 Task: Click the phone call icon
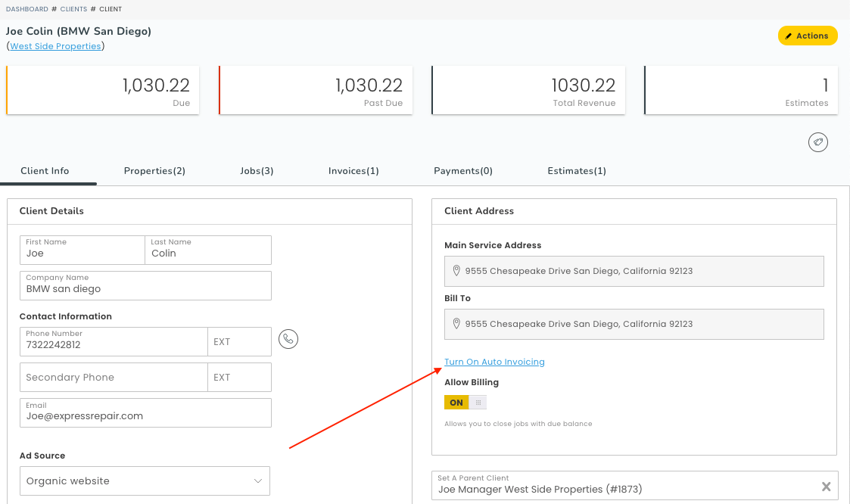tap(288, 339)
